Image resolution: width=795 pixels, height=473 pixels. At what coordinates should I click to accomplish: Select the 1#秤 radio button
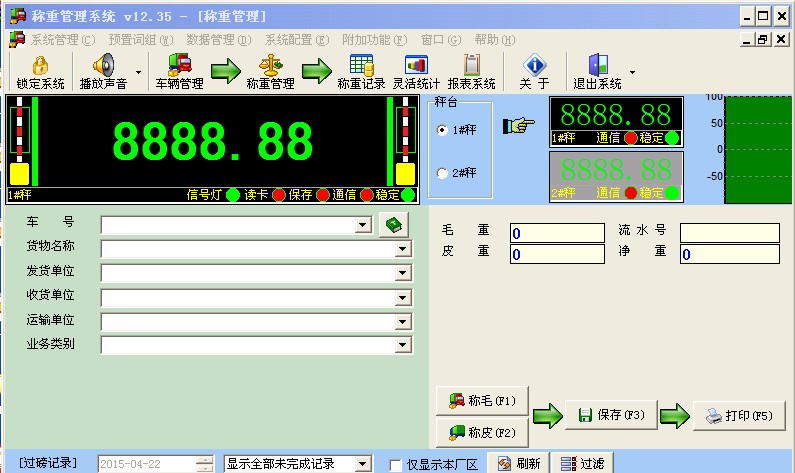[442, 130]
